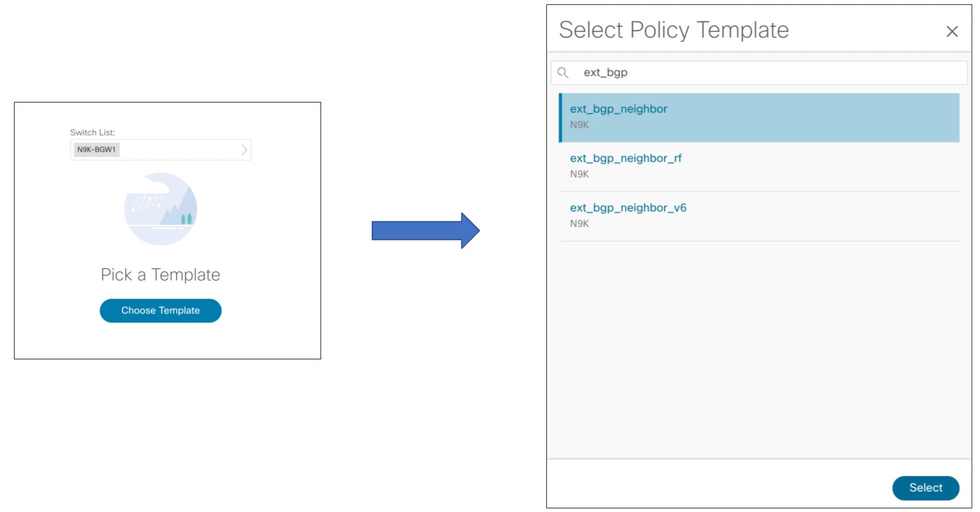
Task: Click the N9K label under ext_bgp_neighbor_v6
Action: [578, 224]
